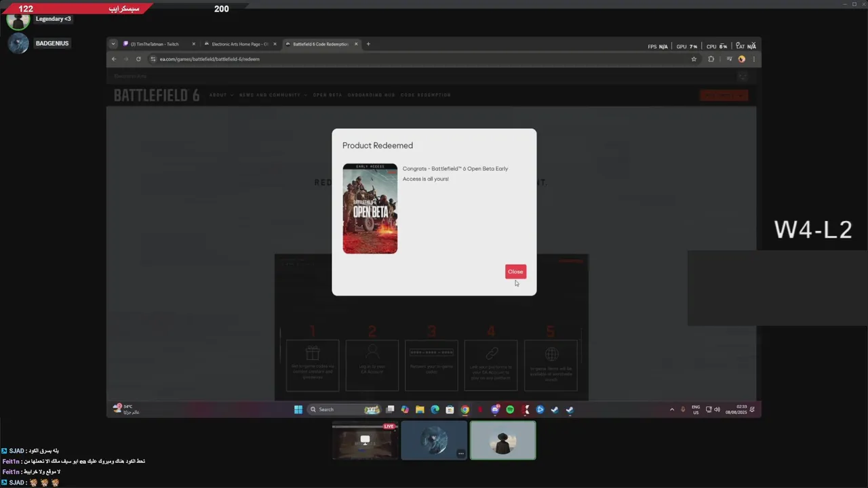Open the Chrome profile avatar
Viewport: 868px width, 488px height.
point(742,59)
